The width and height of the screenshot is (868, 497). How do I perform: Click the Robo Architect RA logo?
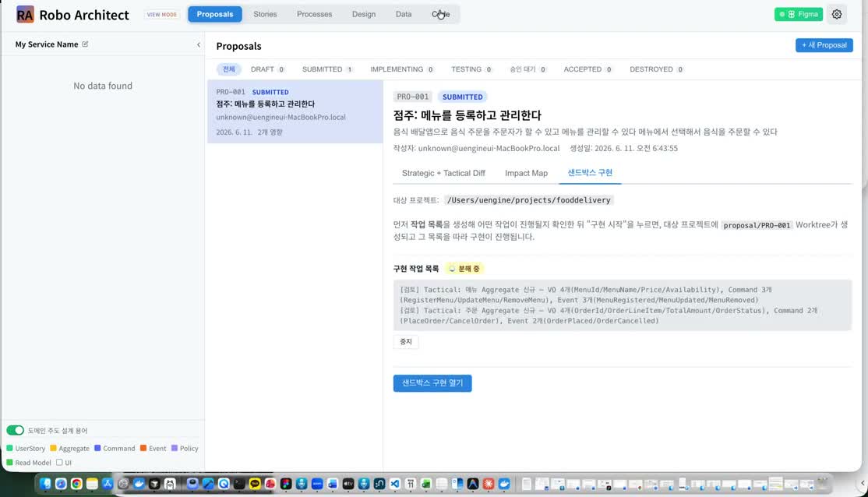[x=25, y=14]
